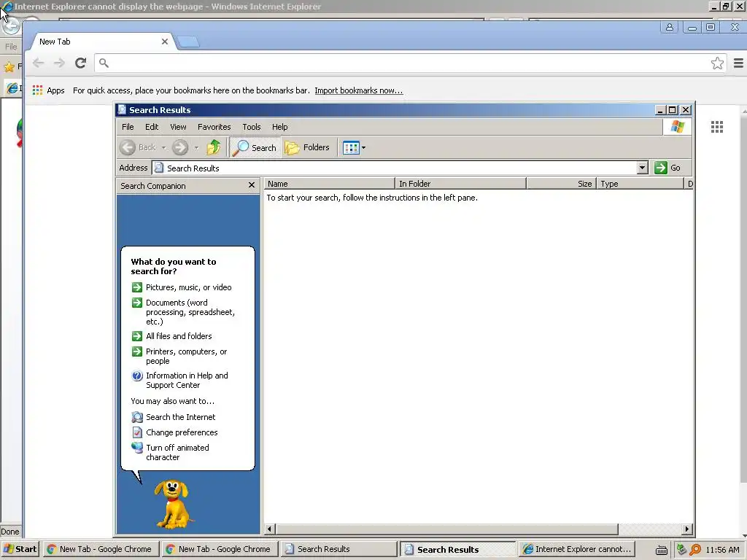Open the File menu in Search Results
This screenshot has width=747, height=560.
click(x=128, y=127)
